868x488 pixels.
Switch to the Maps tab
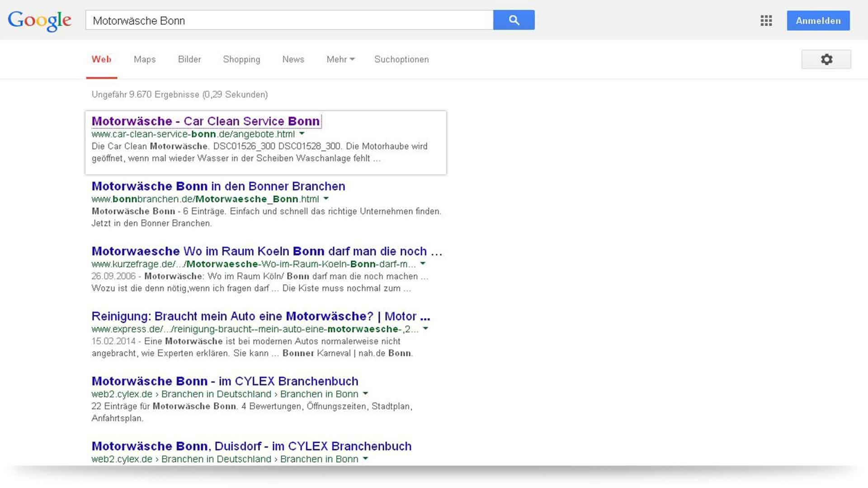pyautogui.click(x=145, y=59)
